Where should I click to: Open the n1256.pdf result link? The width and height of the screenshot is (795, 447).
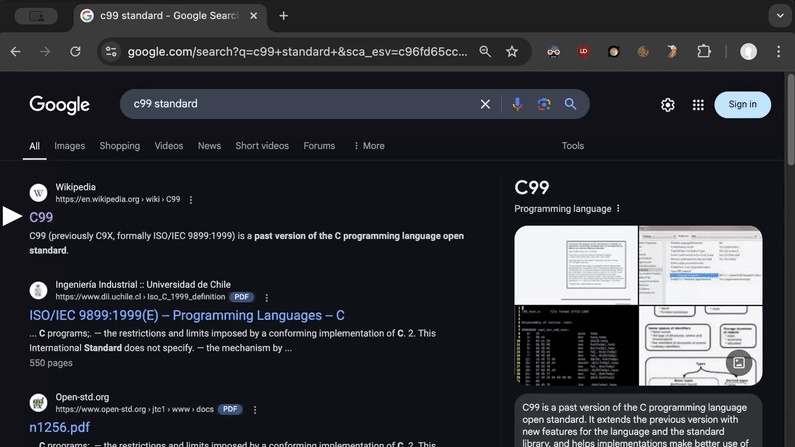click(x=59, y=427)
